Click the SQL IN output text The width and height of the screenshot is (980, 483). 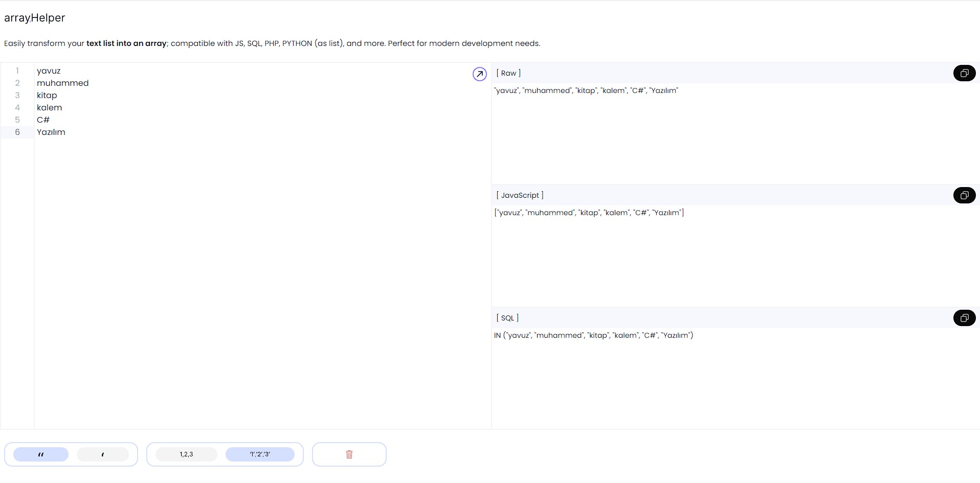click(x=593, y=335)
